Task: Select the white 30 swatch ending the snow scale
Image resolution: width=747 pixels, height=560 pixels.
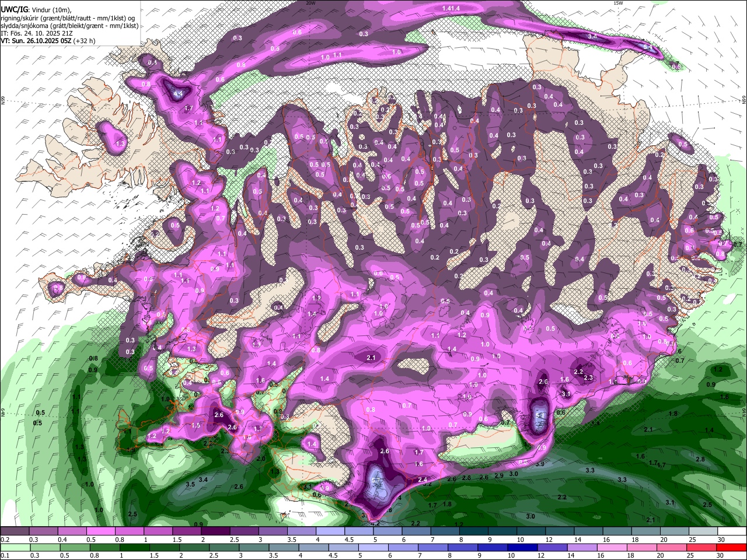Action: (x=731, y=531)
